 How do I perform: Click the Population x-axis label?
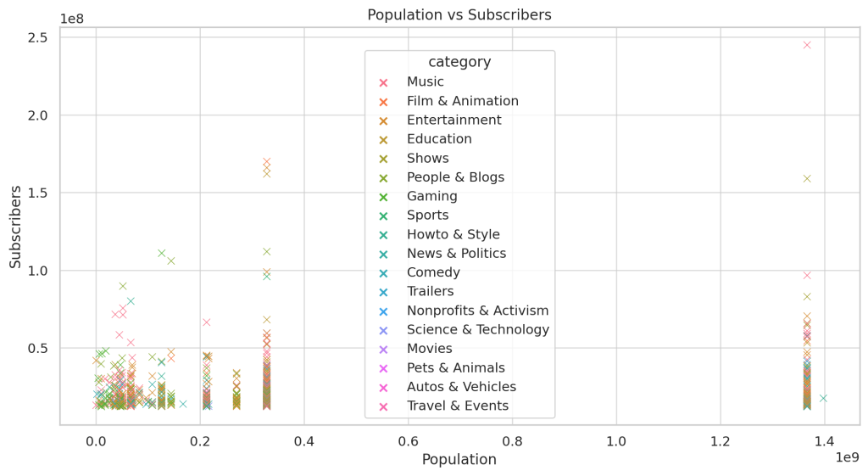[459, 459]
